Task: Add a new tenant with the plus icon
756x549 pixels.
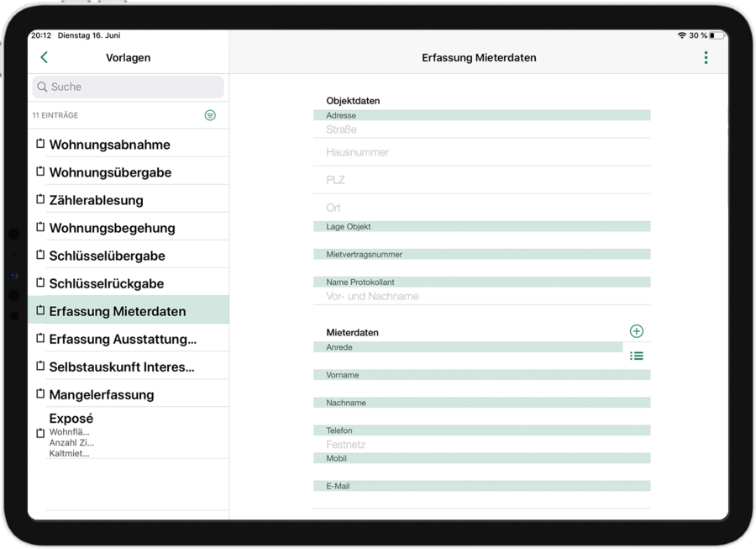Action: coord(637,332)
